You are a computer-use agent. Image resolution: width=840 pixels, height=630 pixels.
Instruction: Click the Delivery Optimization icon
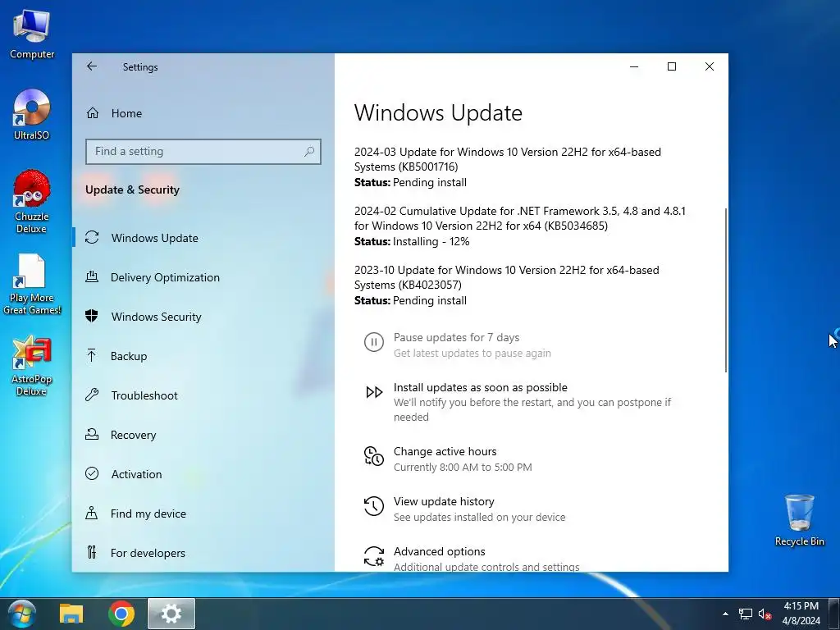[x=92, y=277]
